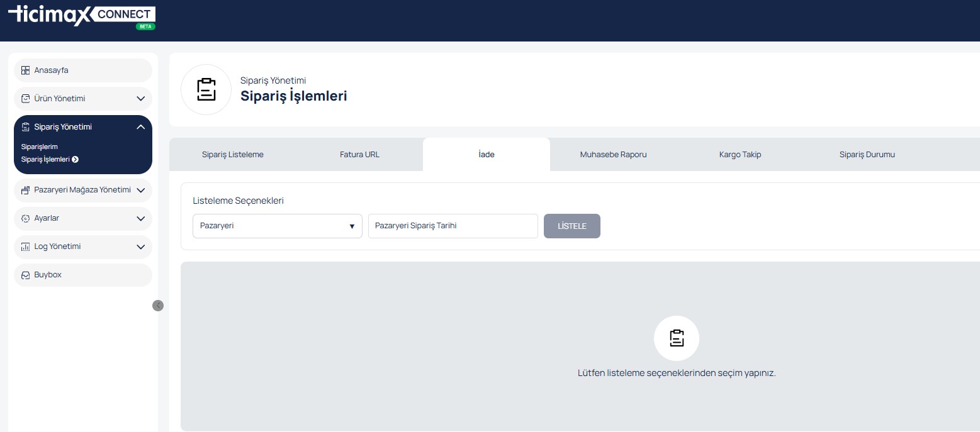Click the clipboard icon in the empty-state area

(677, 338)
